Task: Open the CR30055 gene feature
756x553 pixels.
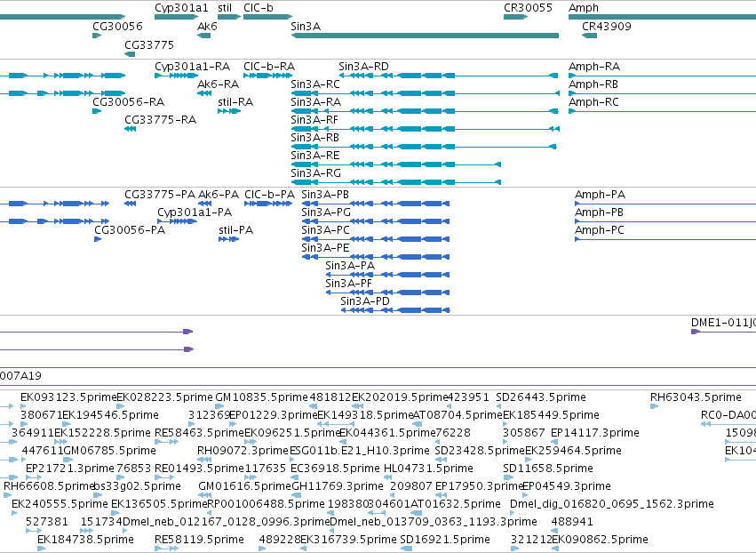Action: tap(515, 17)
